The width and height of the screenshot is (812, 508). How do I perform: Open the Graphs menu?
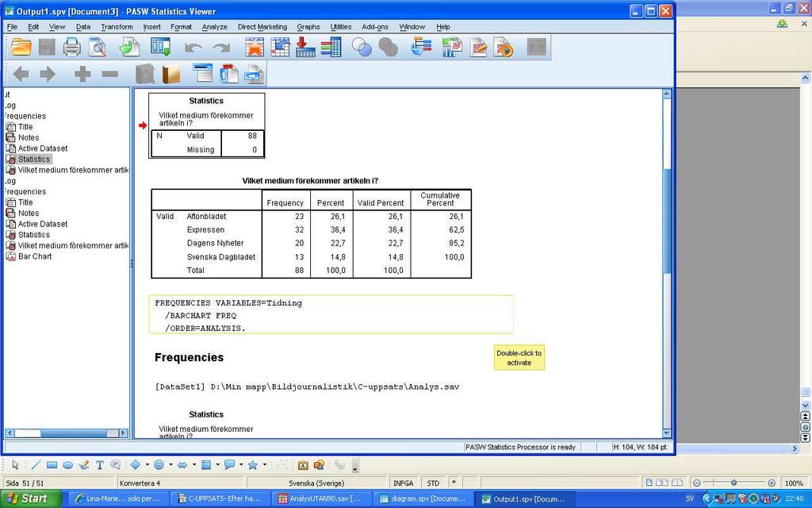[x=308, y=27]
